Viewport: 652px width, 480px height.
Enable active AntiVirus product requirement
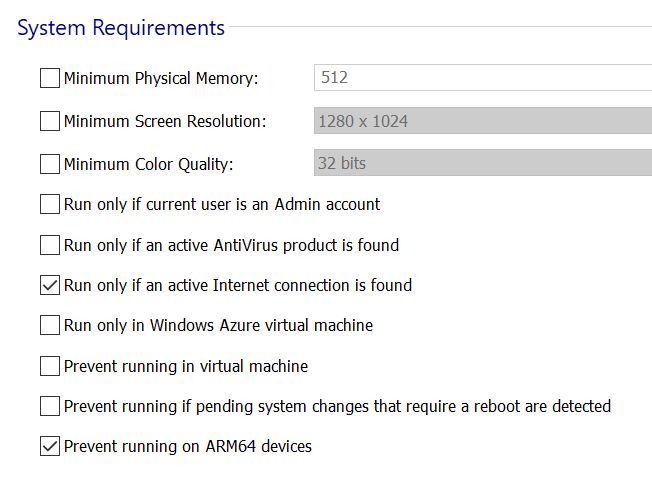[x=50, y=245]
